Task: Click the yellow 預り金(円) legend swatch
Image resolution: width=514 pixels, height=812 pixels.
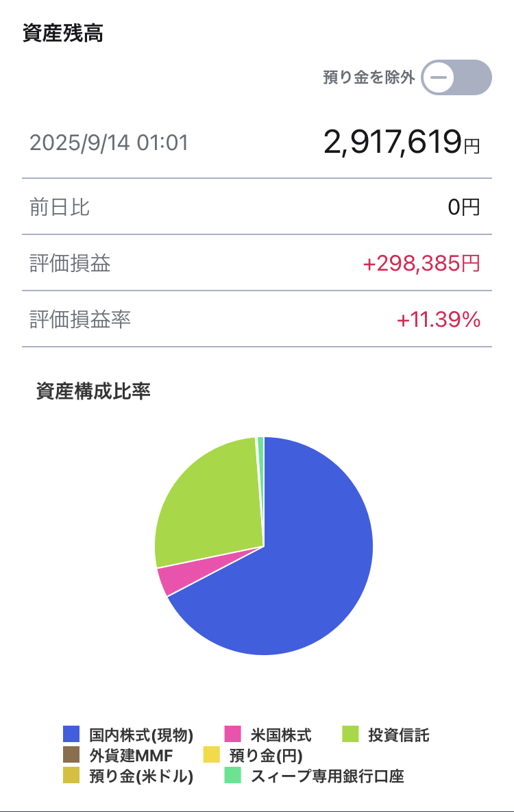Action: pos(211,754)
